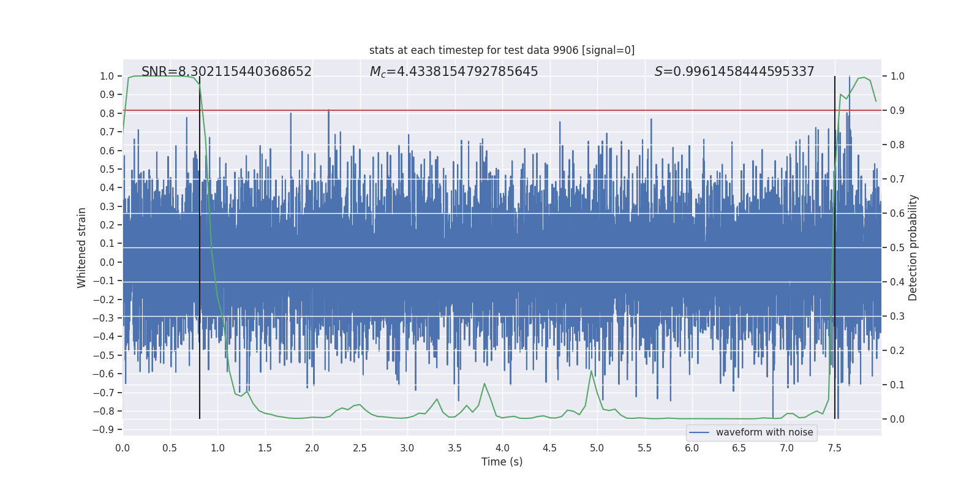The height and width of the screenshot is (490, 980).
Task: Click the SNR value annotation text
Action: pos(226,72)
